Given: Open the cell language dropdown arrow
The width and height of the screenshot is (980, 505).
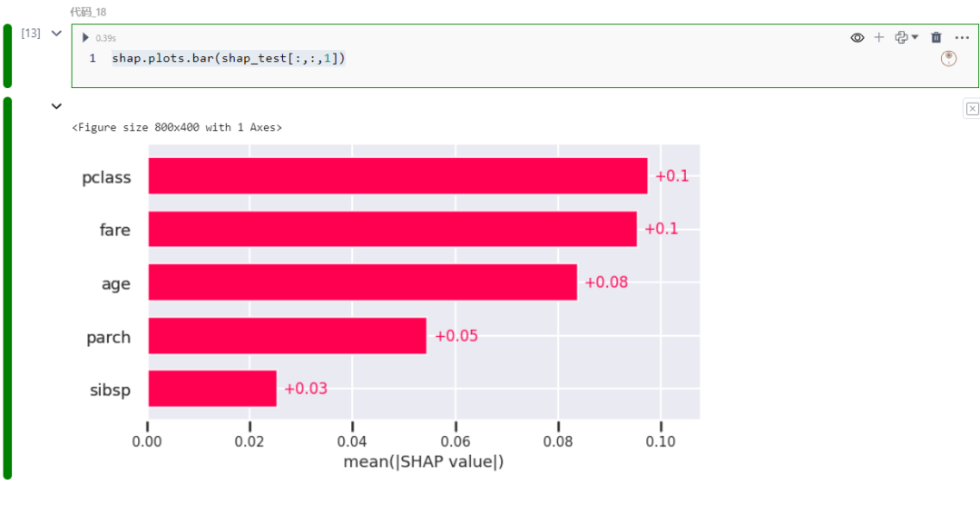Looking at the screenshot, I should coord(915,37).
